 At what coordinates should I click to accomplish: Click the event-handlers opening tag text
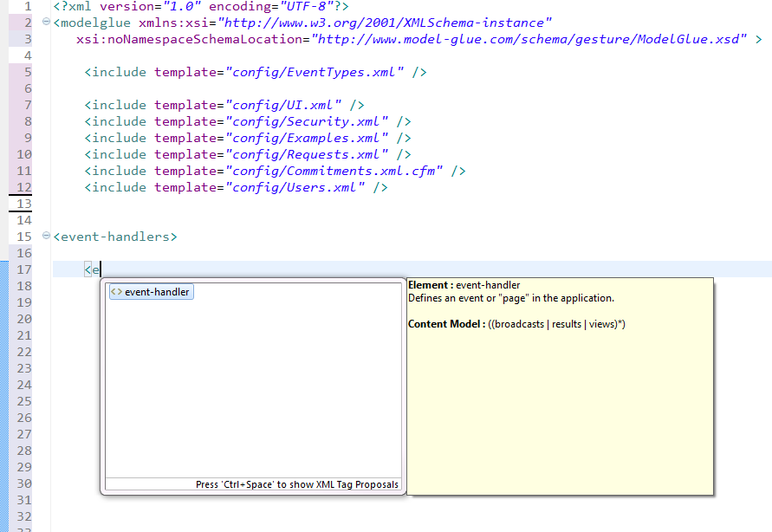click(115, 237)
